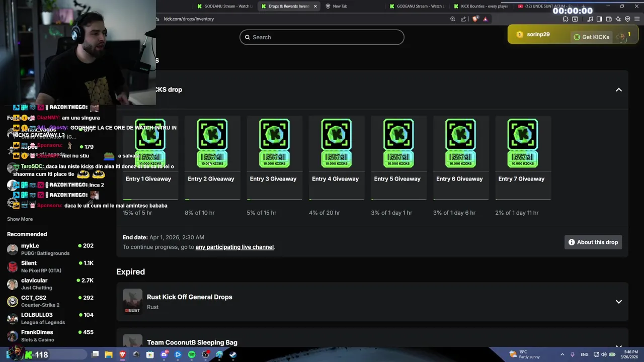Click the browser zoom magnifier icon
This screenshot has height=362, width=644.
point(453,19)
